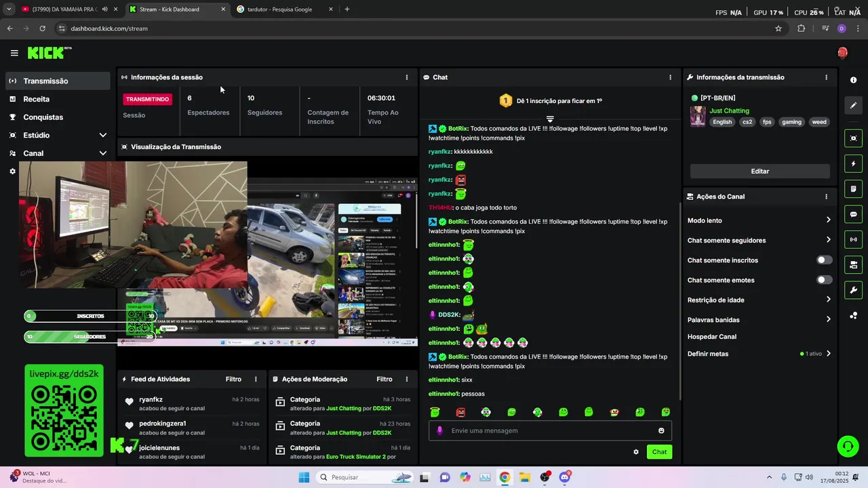This screenshot has width=868, height=488.
Task: Open the hamburger menu beside the Kick logo
Action: pyautogui.click(x=14, y=53)
